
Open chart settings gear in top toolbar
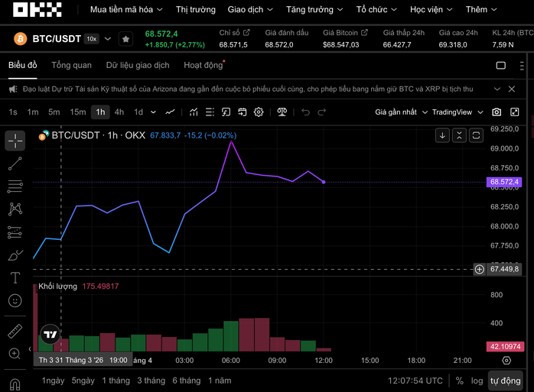click(x=259, y=112)
